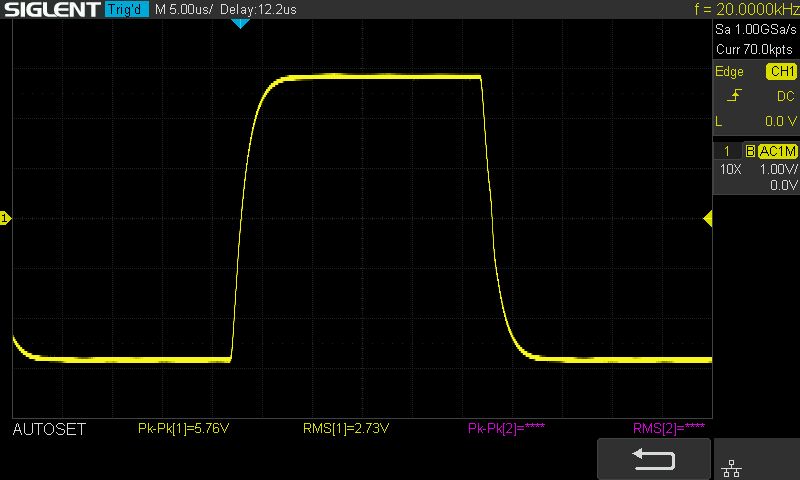Click the f = 20.0000kHz frequency counter
The height and width of the screenshot is (480, 800).
[746, 9]
